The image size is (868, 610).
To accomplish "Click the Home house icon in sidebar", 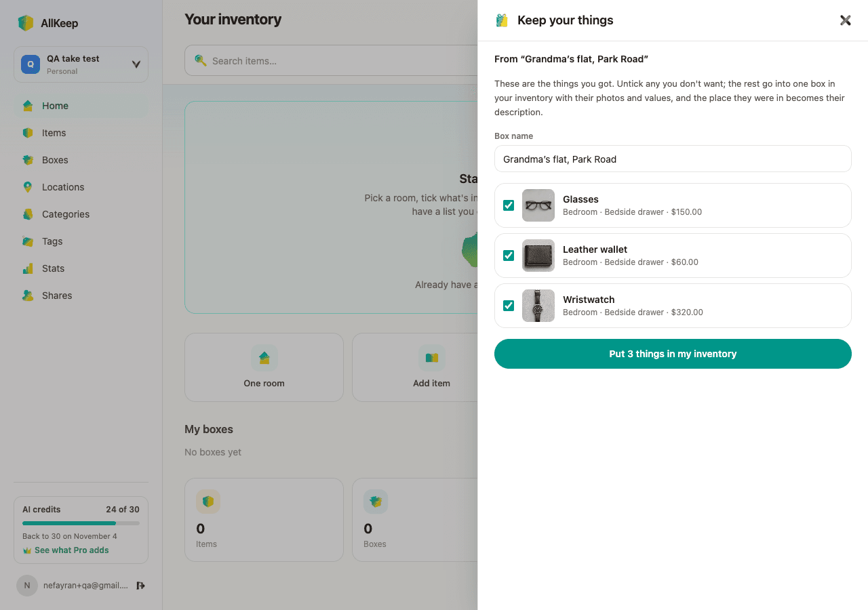I will pyautogui.click(x=28, y=106).
